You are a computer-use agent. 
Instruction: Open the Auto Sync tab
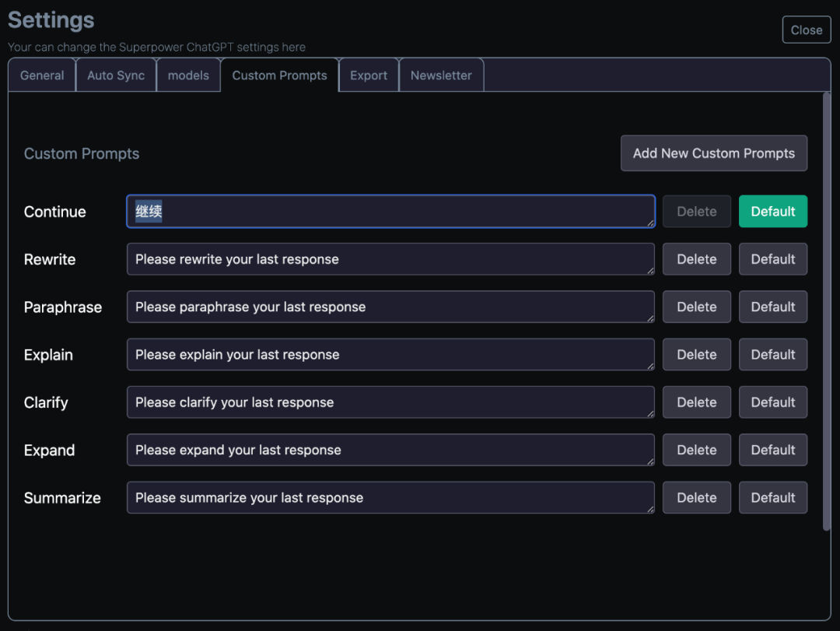[116, 75]
